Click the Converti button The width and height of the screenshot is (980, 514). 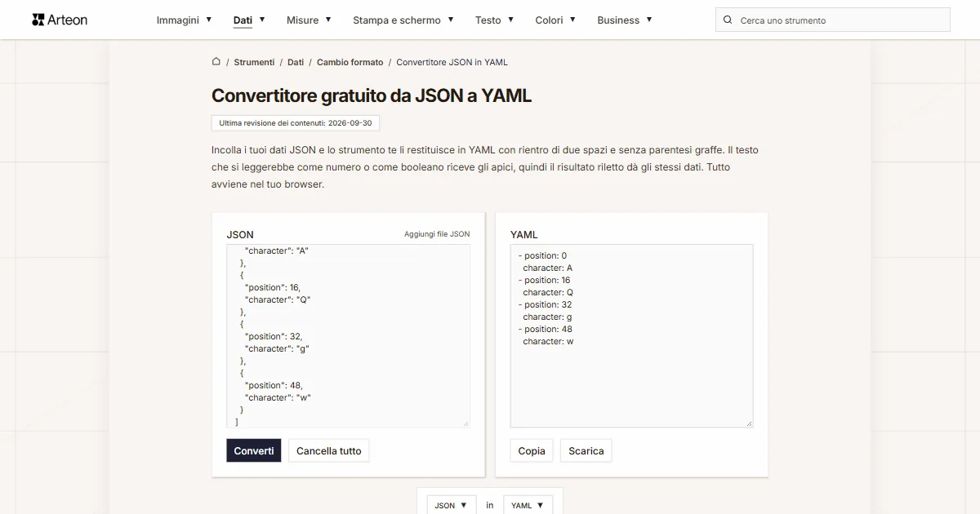pos(254,450)
